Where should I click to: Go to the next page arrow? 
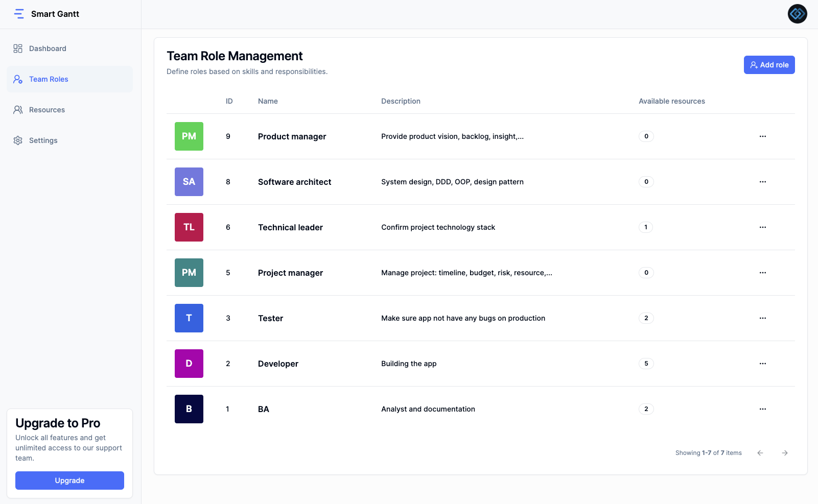(x=785, y=453)
